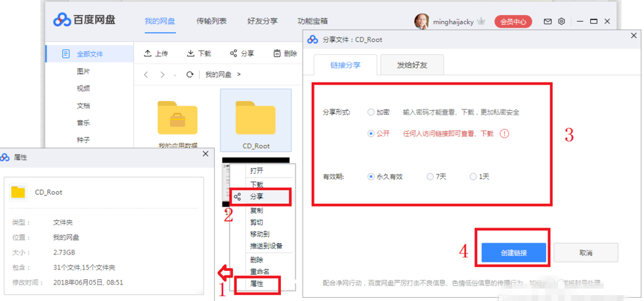Click the 2018年06月05日 modified time

tap(88, 283)
